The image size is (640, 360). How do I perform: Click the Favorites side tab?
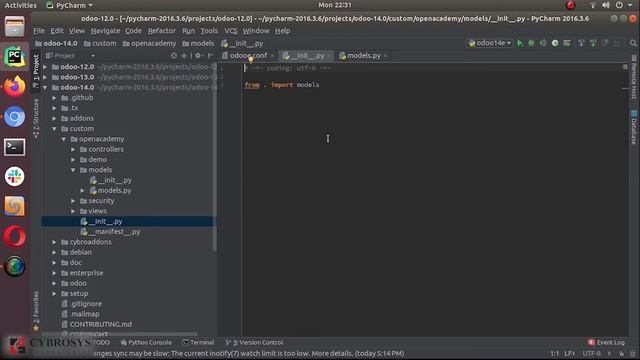pos(36,311)
